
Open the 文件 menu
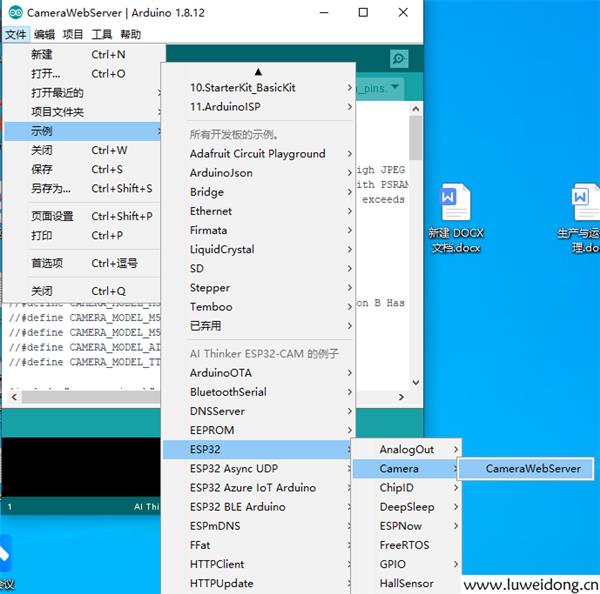[x=15, y=34]
